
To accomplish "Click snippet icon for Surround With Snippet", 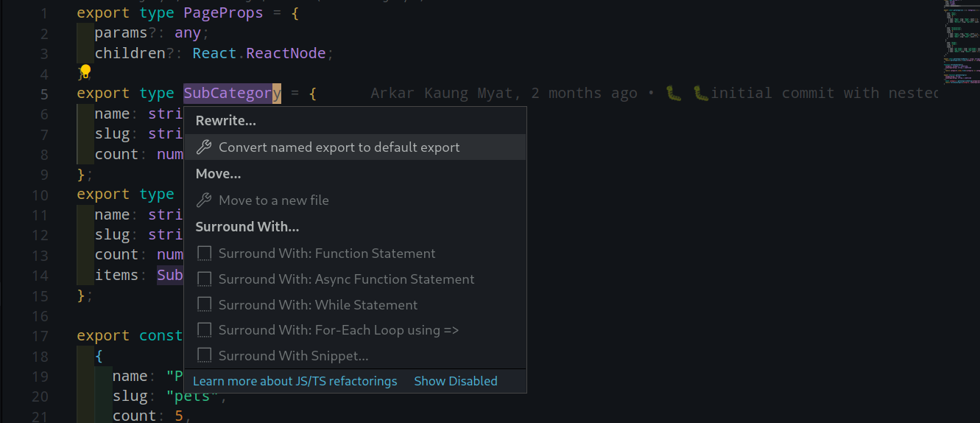I will (204, 356).
